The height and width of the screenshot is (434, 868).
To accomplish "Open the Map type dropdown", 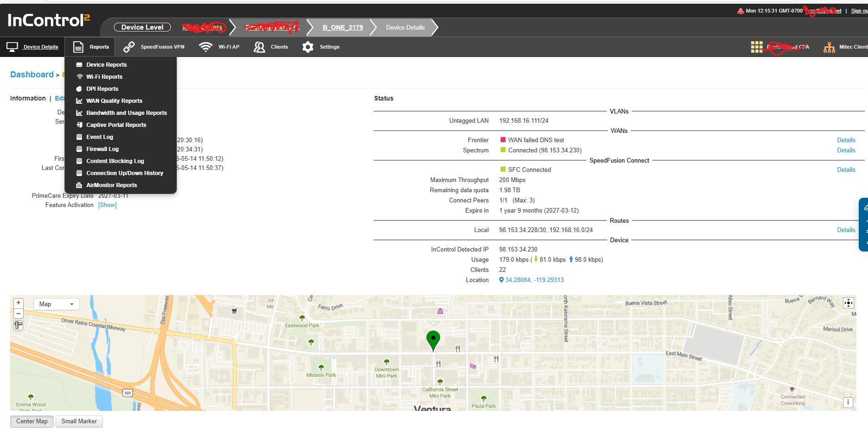I will click(57, 304).
